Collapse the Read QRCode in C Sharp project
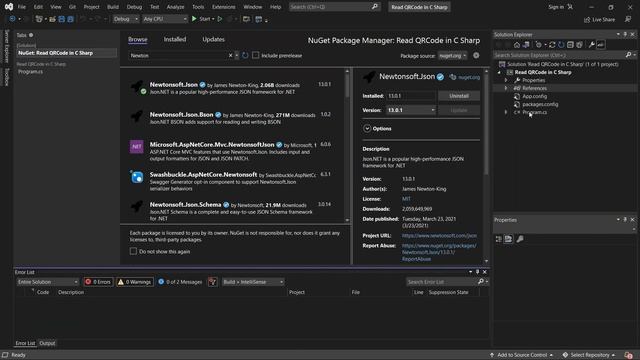Viewport: 640px width, 360px height. click(x=499, y=72)
